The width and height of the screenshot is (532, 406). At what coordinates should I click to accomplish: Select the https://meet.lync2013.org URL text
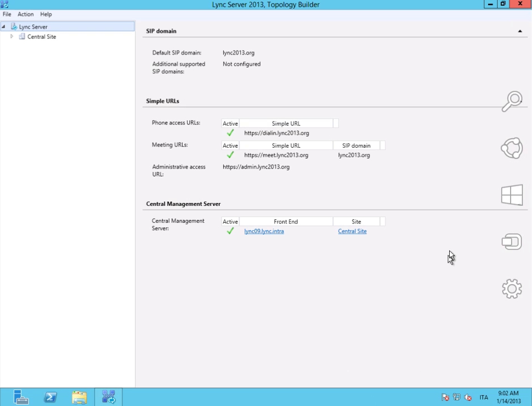click(276, 155)
